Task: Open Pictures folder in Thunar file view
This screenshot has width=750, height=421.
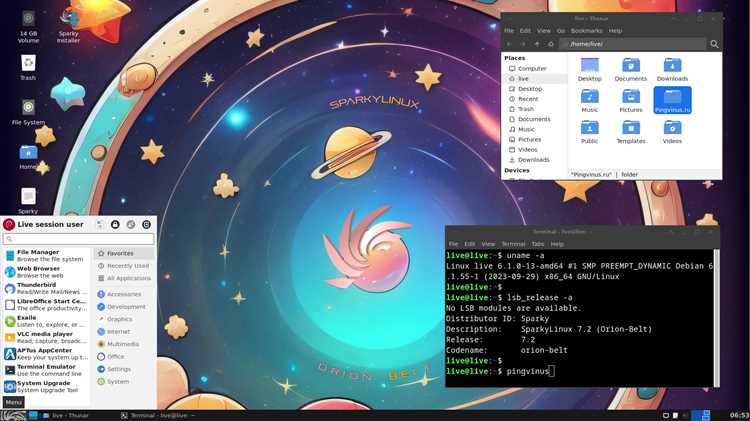Action: tap(631, 101)
